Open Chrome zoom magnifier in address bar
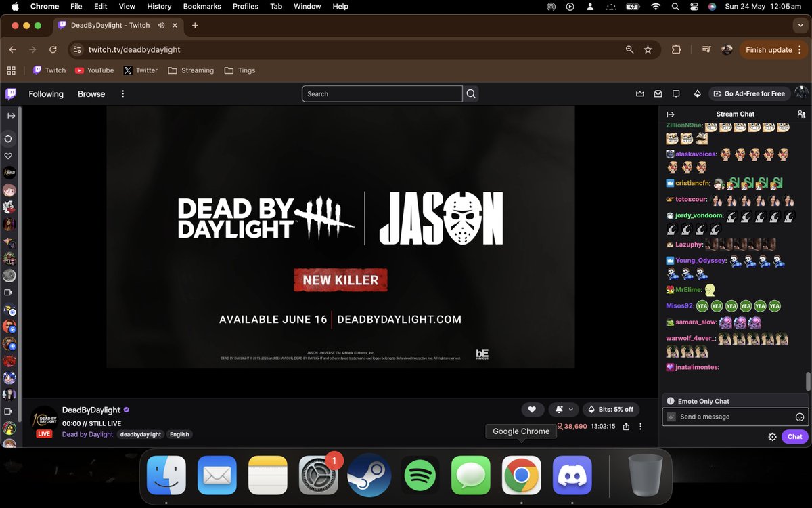Viewport: 812px width, 508px height. 629,49
